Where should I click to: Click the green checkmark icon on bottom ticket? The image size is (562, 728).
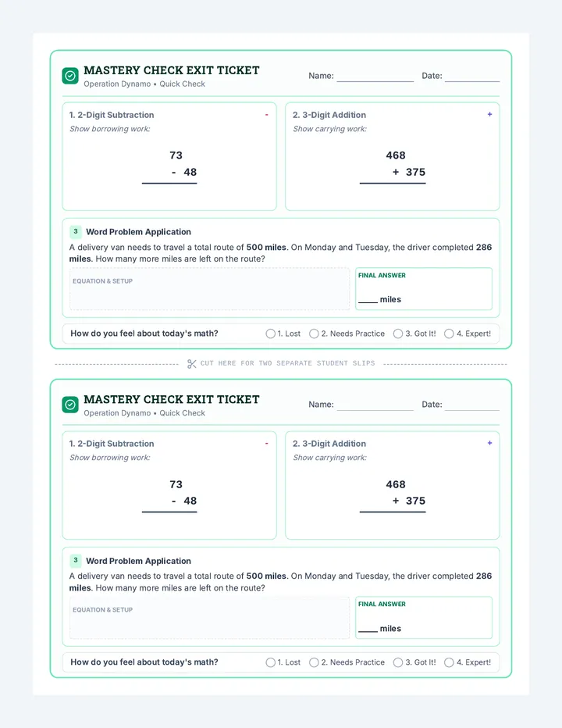pyautogui.click(x=70, y=405)
